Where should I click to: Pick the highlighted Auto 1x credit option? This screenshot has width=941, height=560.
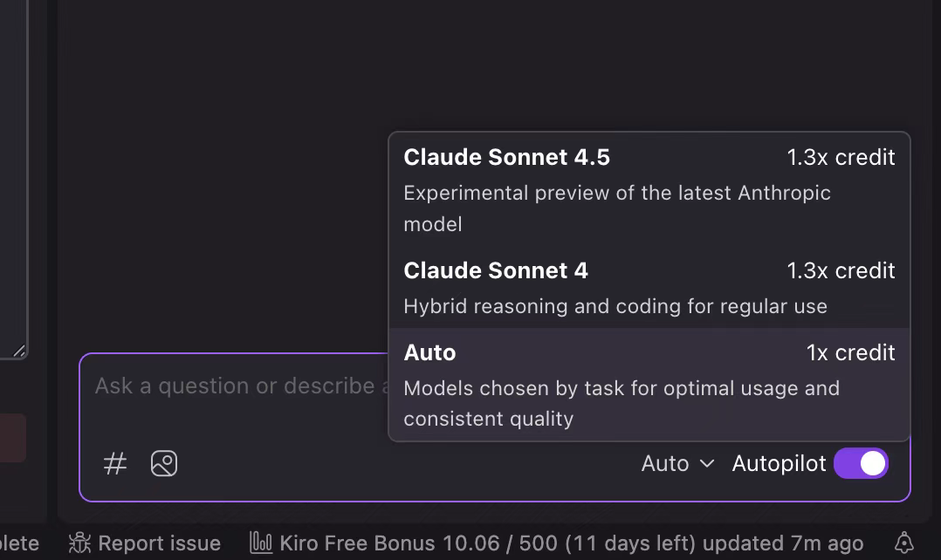tap(649, 385)
